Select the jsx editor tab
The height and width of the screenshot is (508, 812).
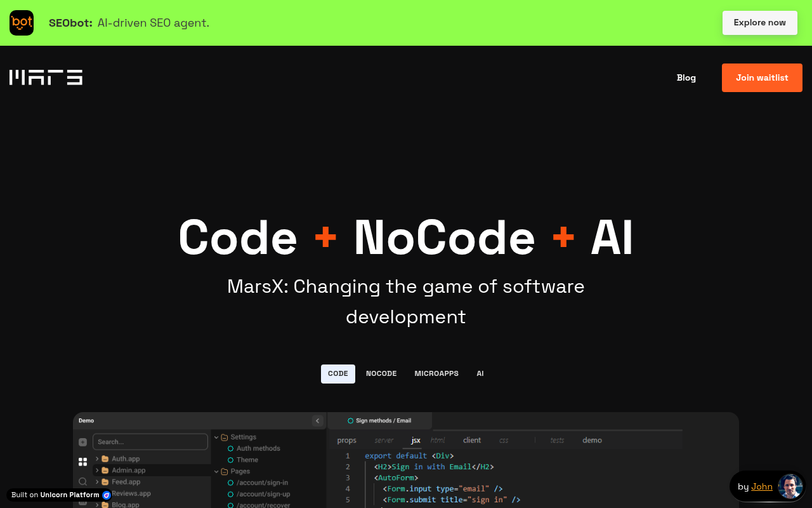(x=415, y=440)
